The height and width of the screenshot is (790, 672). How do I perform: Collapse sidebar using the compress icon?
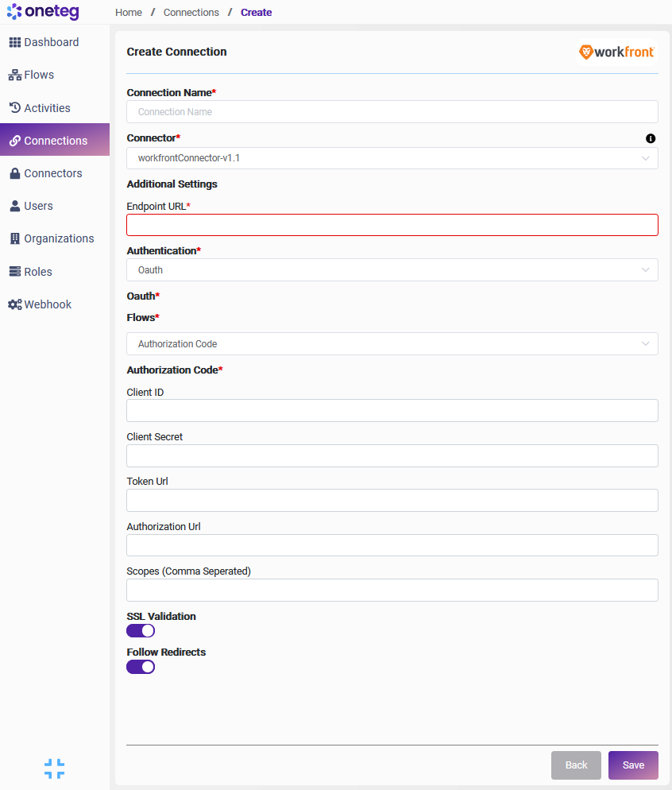click(x=55, y=769)
